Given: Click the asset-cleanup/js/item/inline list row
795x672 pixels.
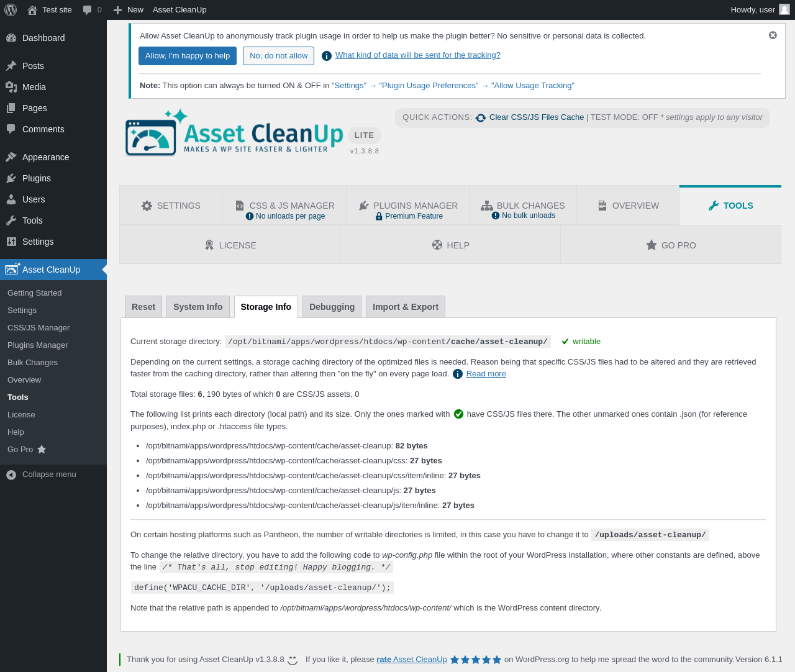Looking at the screenshot, I should pos(310,506).
